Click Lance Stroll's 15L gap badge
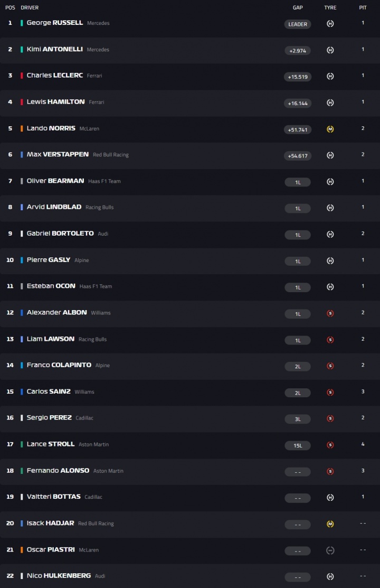 [x=298, y=445]
